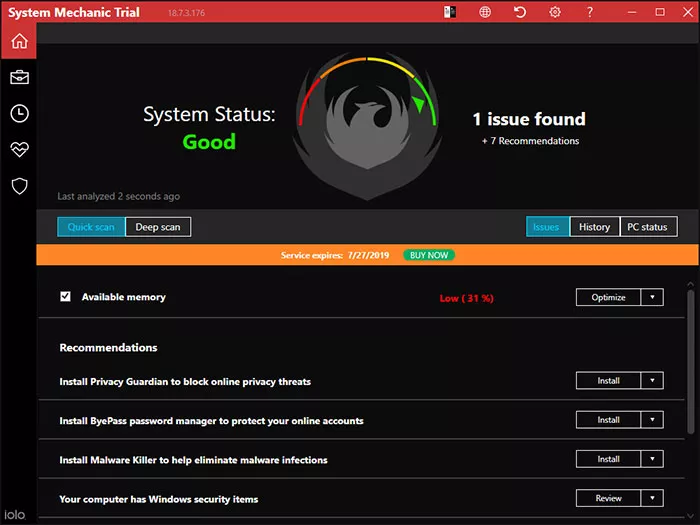Click the 'Available memory' label
Image resolution: width=700 pixels, height=525 pixels.
tap(124, 297)
